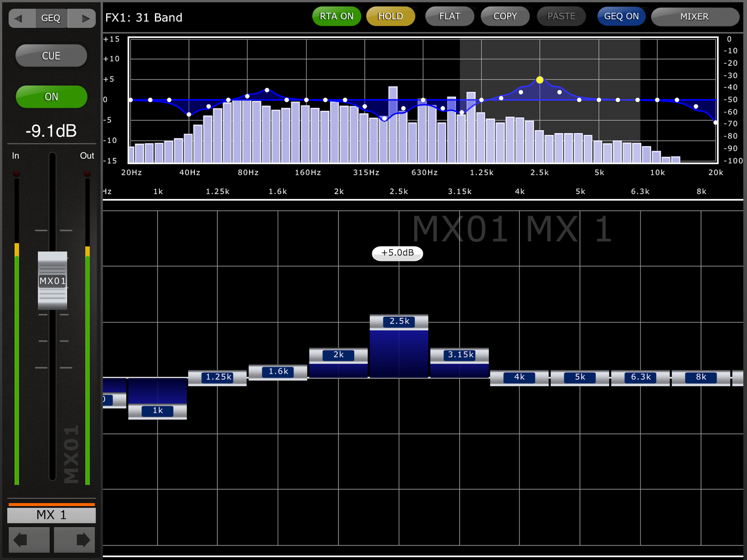Copy the GEQ settings with COPY
Image resolution: width=747 pixels, height=560 pixels.
(505, 17)
